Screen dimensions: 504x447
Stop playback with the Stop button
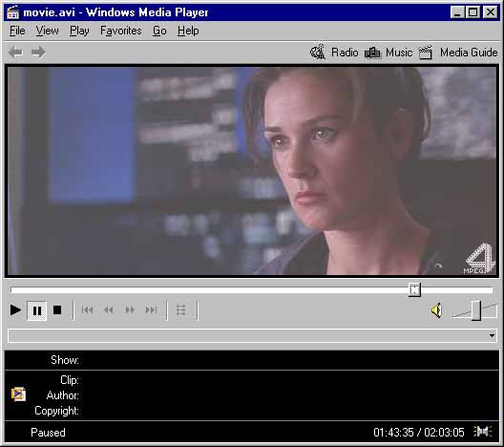57,310
